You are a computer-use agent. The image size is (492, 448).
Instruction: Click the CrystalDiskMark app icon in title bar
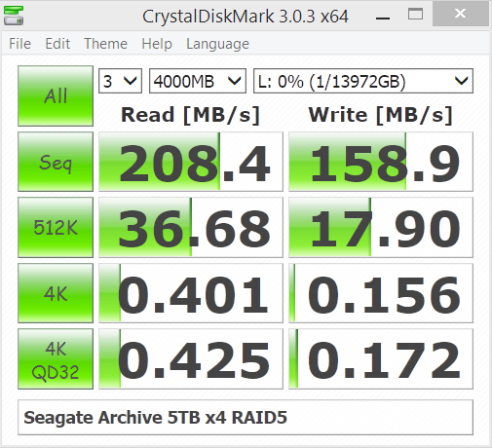tap(14, 16)
